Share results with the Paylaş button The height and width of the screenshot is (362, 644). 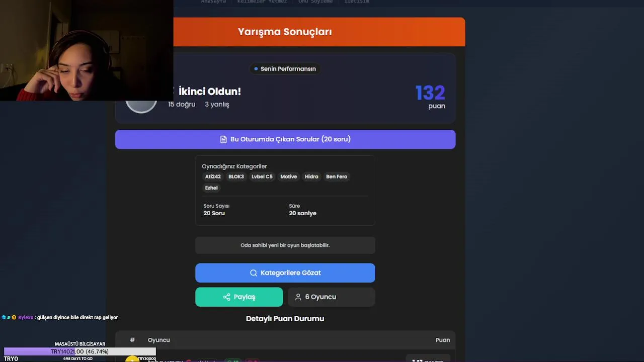pyautogui.click(x=239, y=297)
